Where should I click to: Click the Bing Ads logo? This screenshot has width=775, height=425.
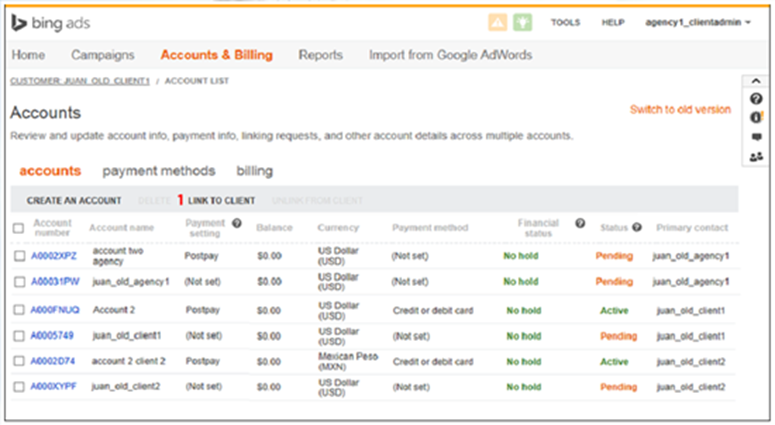coord(48,21)
